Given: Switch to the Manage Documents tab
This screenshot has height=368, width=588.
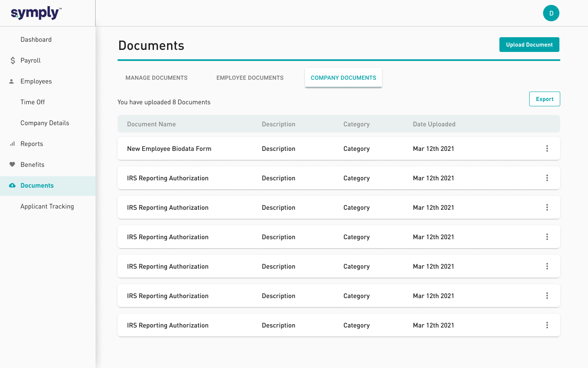Looking at the screenshot, I should [x=156, y=78].
